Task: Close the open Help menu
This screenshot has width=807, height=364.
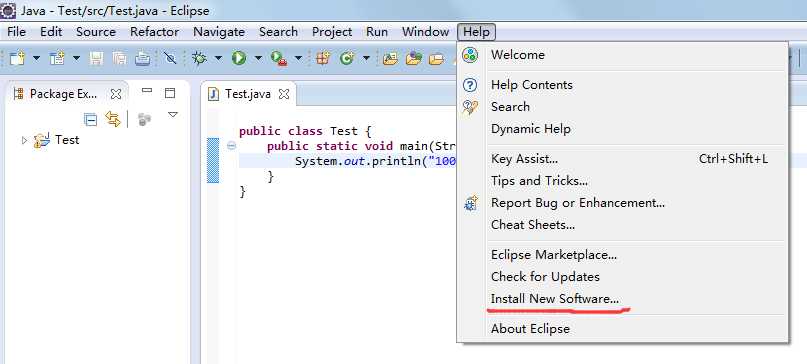Action: pyautogui.click(x=476, y=32)
